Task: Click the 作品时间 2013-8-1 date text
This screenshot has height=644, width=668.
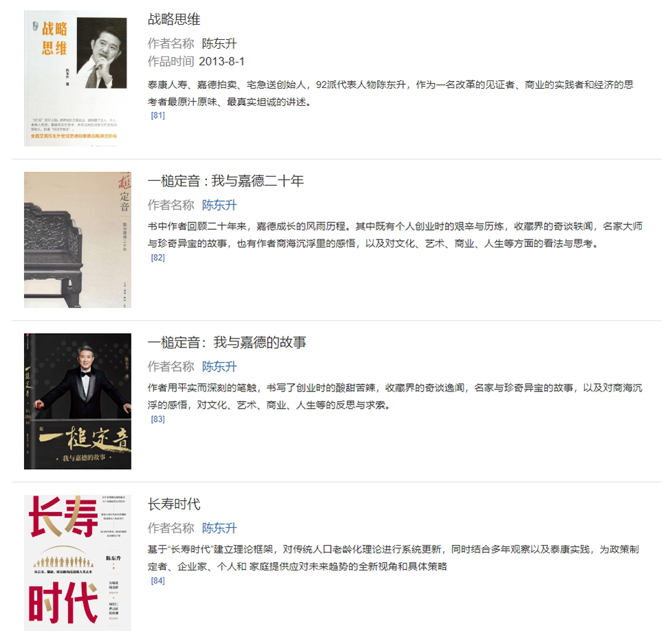Action: coord(196,61)
